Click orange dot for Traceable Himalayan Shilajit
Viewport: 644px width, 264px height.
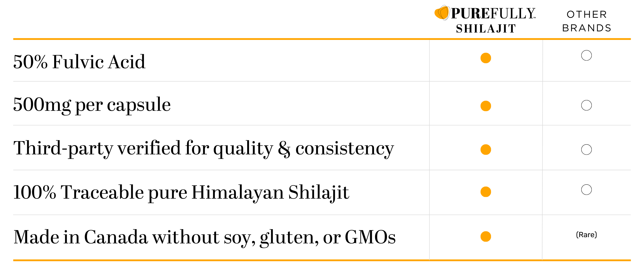tap(486, 192)
